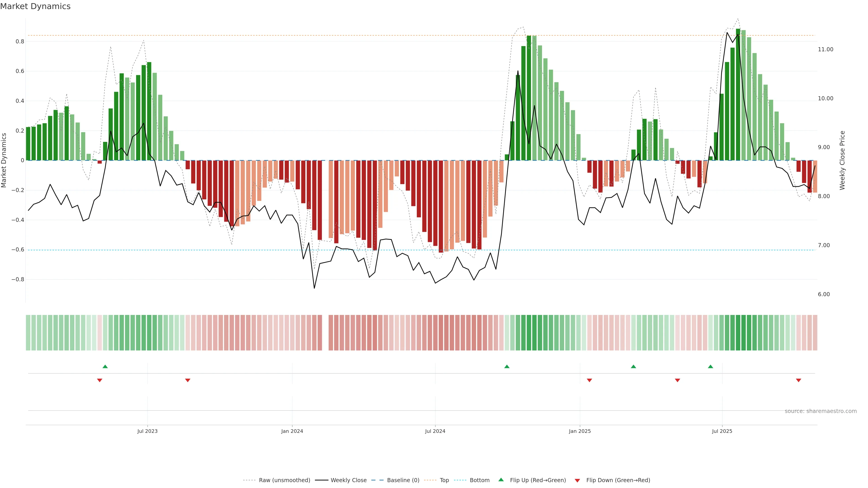Click the Flip Down marker near May 2025
868x488 pixels.
tap(677, 380)
